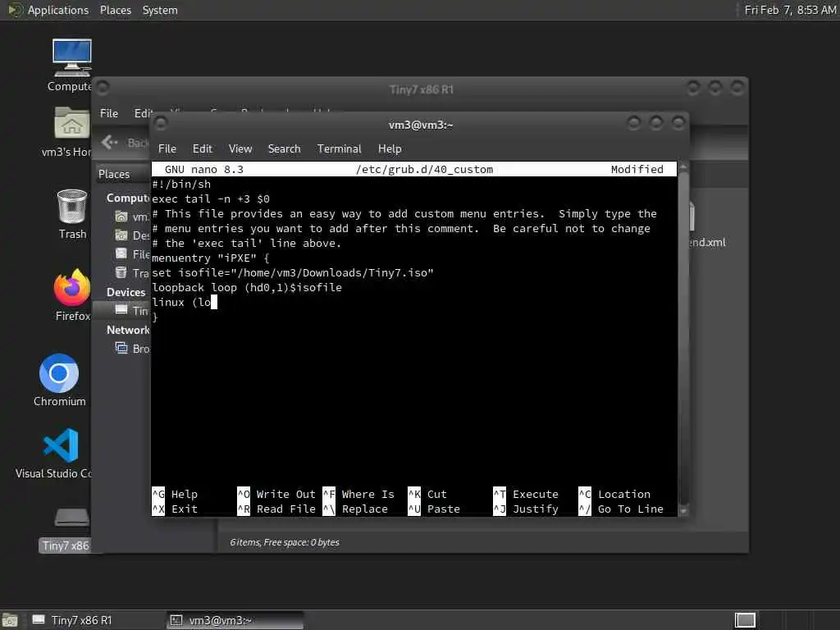Click workspace switcher in bottom panel

[745, 620]
